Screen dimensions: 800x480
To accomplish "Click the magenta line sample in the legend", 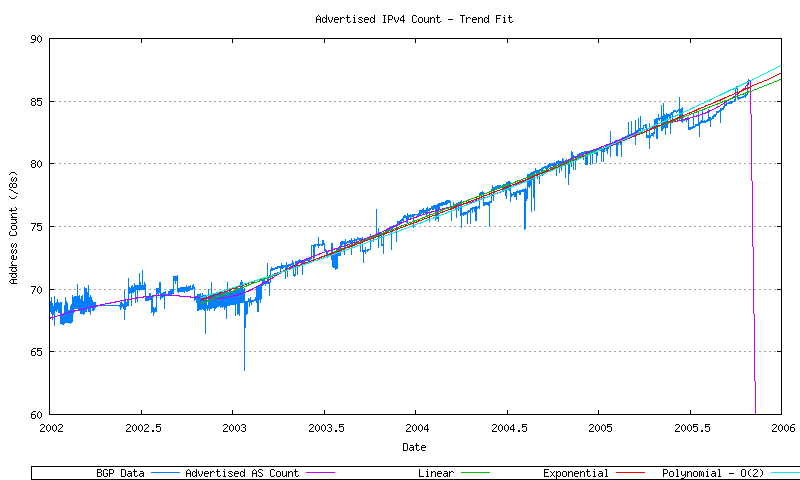I will pyautogui.click(x=318, y=473).
